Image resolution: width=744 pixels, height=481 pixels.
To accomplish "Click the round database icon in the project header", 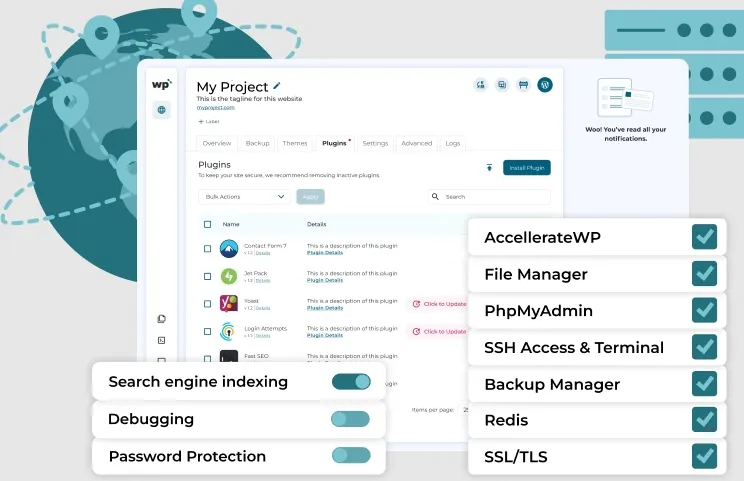I will (502, 85).
